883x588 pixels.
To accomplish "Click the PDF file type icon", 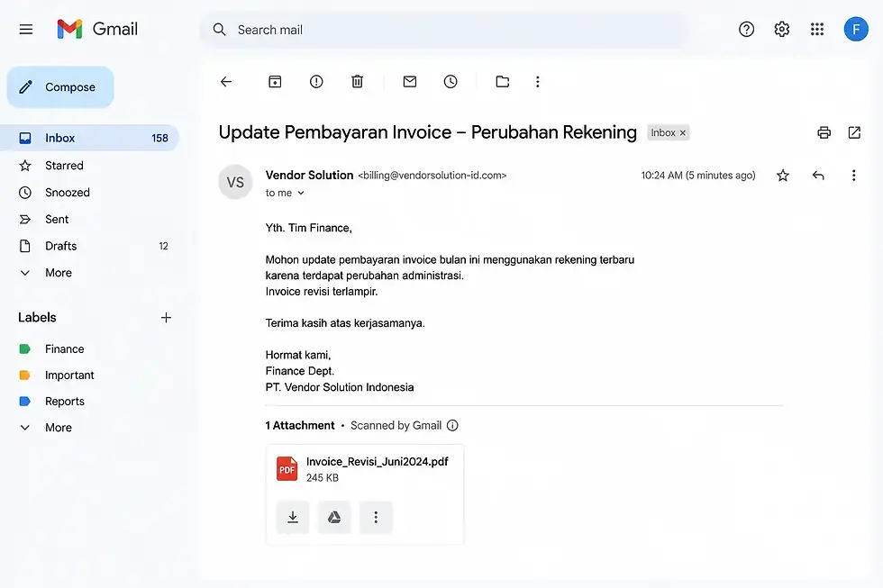I will (287, 469).
